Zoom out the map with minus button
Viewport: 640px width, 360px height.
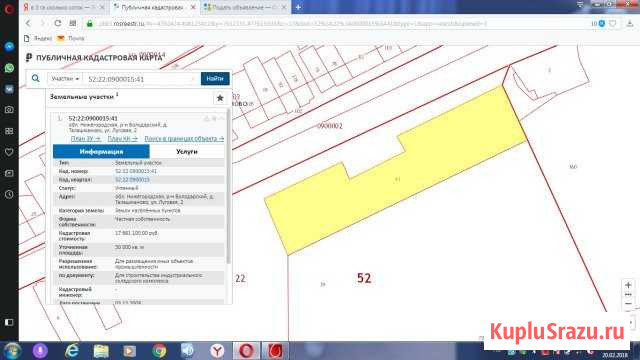tap(628, 304)
